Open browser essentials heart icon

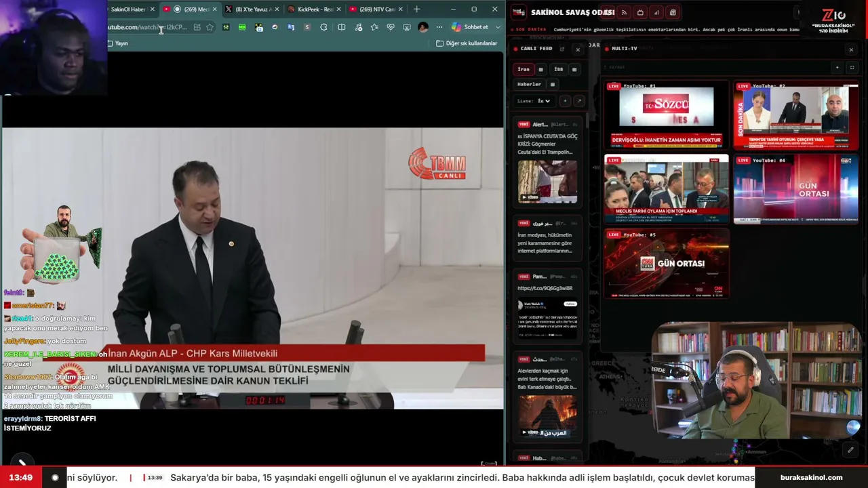pyautogui.click(x=391, y=27)
